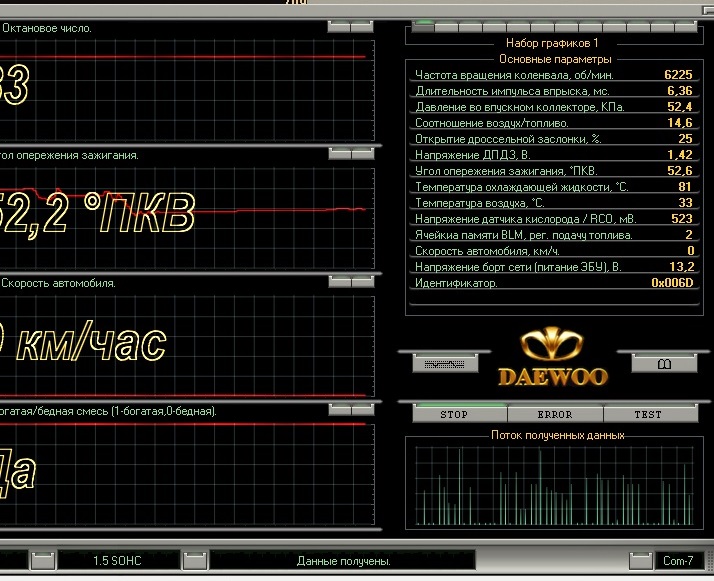Image resolution: width=714 pixels, height=581 pixels.
Task: Click the км/час speed graph area
Action: click(187, 346)
